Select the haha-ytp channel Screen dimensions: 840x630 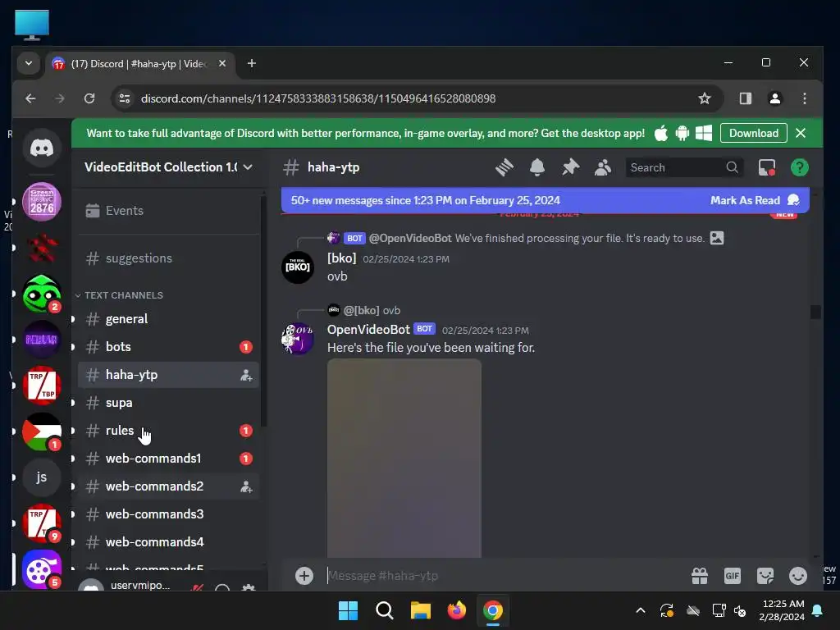point(168,375)
